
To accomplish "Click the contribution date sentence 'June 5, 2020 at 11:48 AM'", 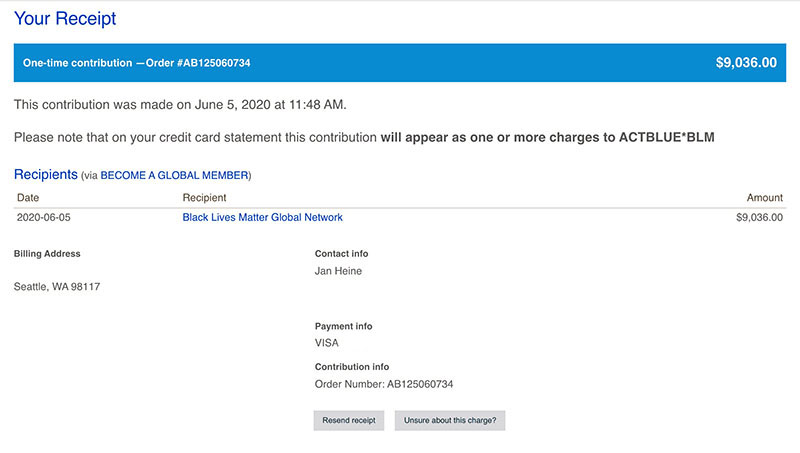I will [x=270, y=105].
